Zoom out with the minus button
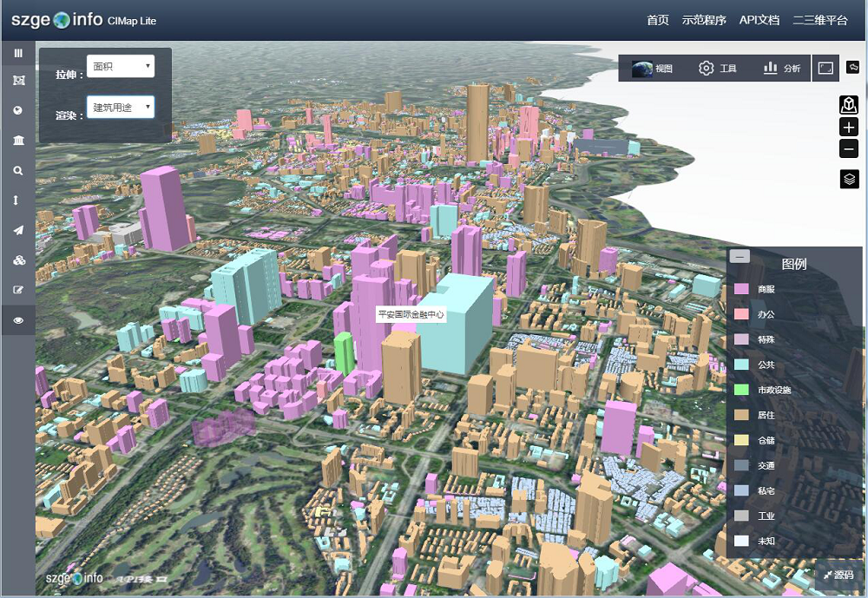Viewport: 868px width, 598px height. coord(849,149)
